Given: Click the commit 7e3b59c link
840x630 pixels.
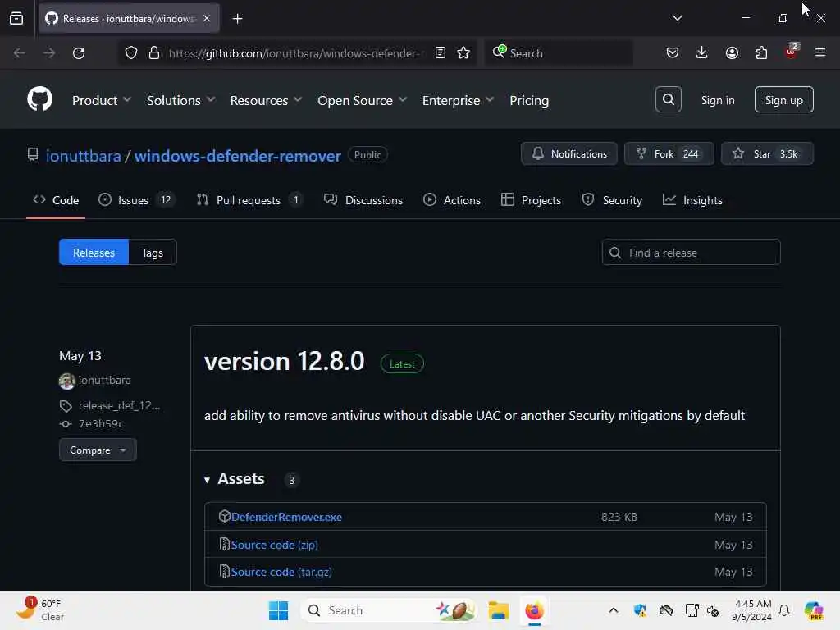Looking at the screenshot, I should pos(101,424).
